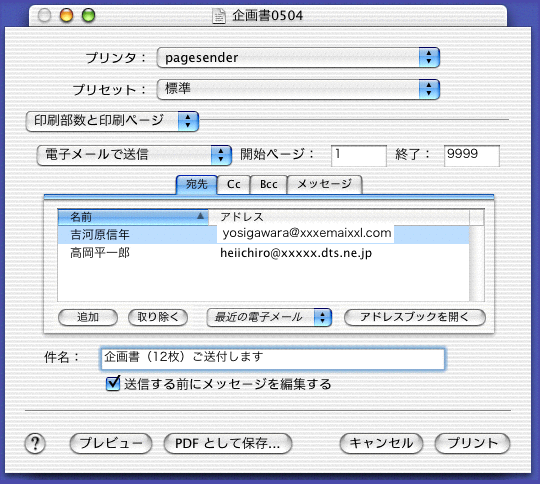Viewport: 540px width, 484px height.
Task: Open the 電子メールで送信 popup menu
Action: pyautogui.click(x=134, y=155)
